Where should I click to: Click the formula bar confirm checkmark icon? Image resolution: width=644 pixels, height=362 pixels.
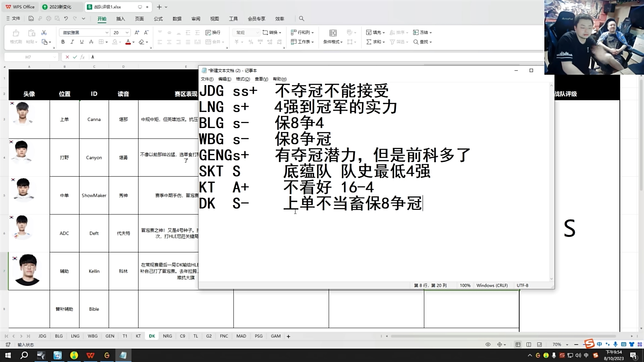(75, 57)
